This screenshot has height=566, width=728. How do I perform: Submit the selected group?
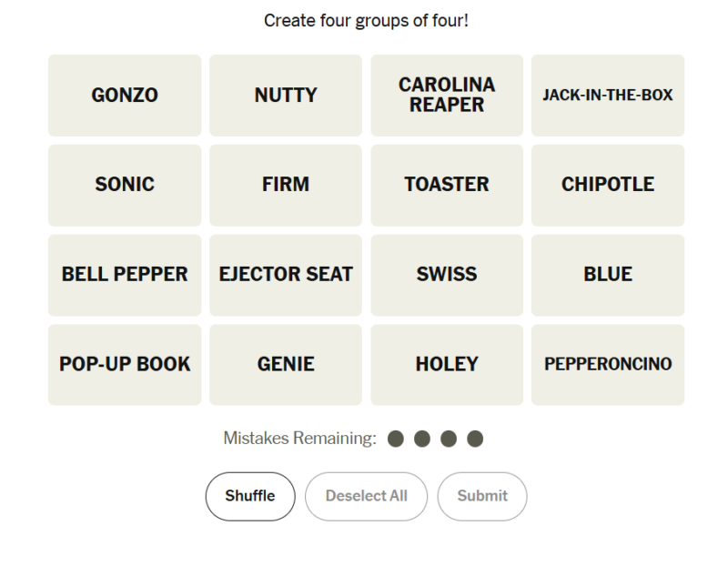(482, 496)
